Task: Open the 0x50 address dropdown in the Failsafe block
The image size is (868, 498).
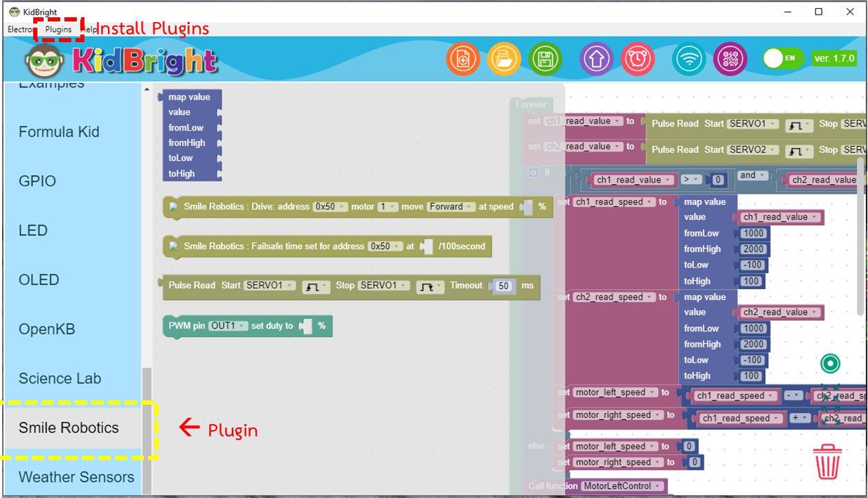Action: [x=385, y=246]
